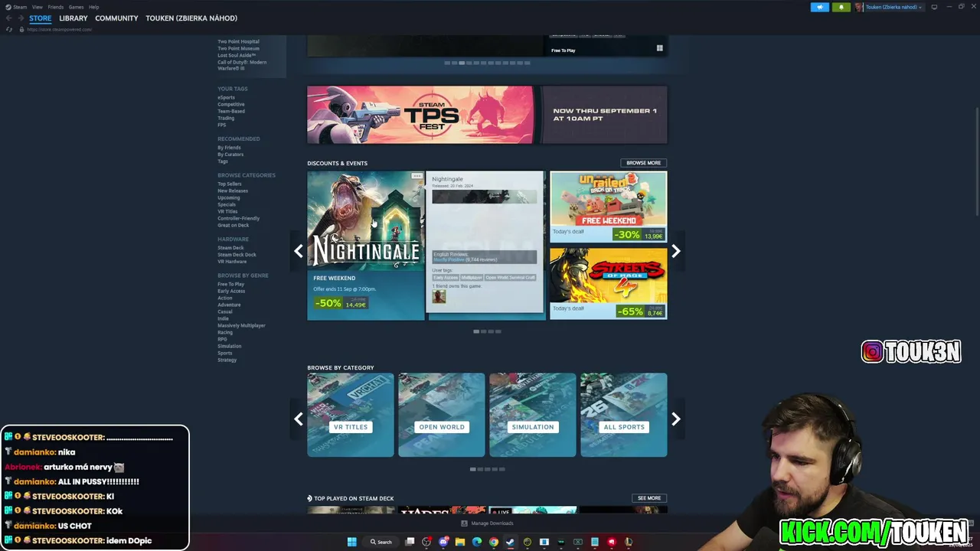Reload the store page
The width and height of the screenshot is (980, 551).
click(x=9, y=29)
